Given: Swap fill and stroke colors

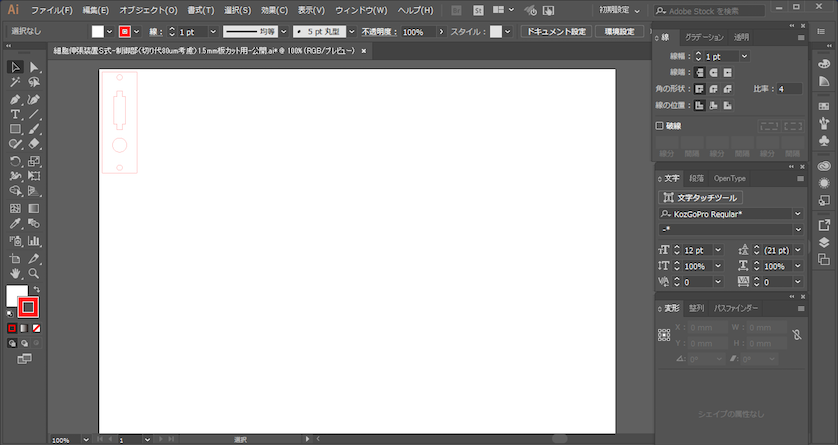Looking at the screenshot, I should 36,289.
